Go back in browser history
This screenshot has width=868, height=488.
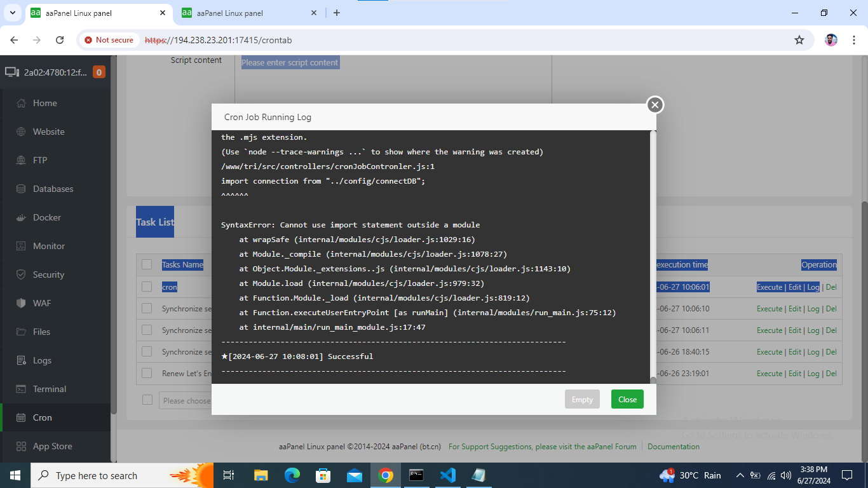tap(14, 40)
